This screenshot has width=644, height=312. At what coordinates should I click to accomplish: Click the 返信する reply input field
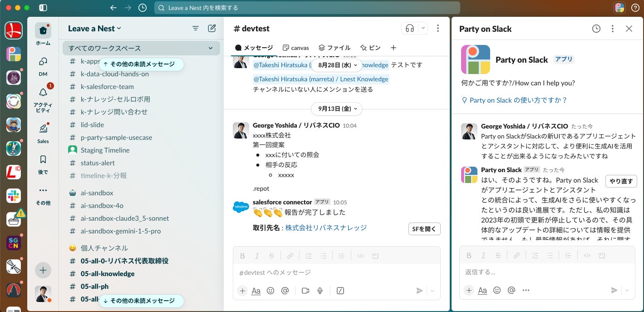[547, 272]
